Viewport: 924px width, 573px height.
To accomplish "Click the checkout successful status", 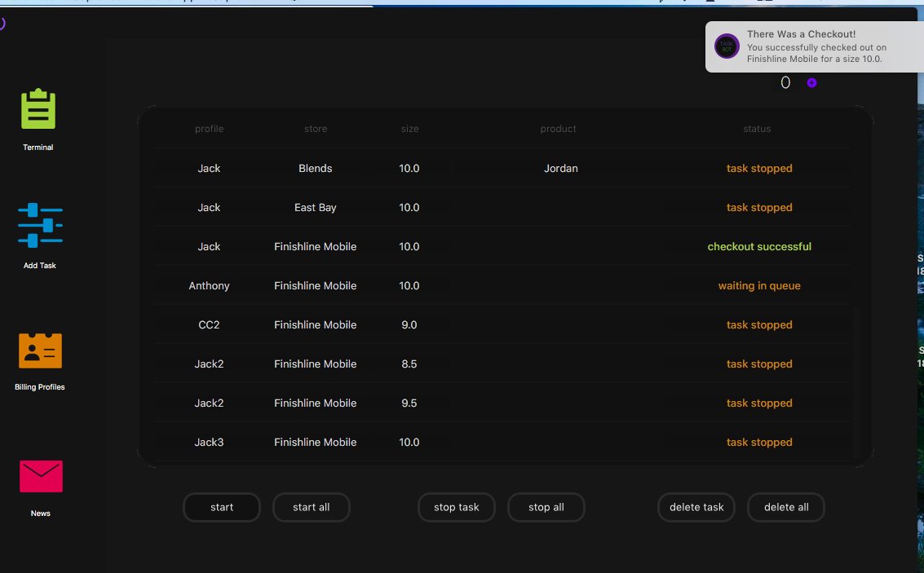I will [x=759, y=247].
